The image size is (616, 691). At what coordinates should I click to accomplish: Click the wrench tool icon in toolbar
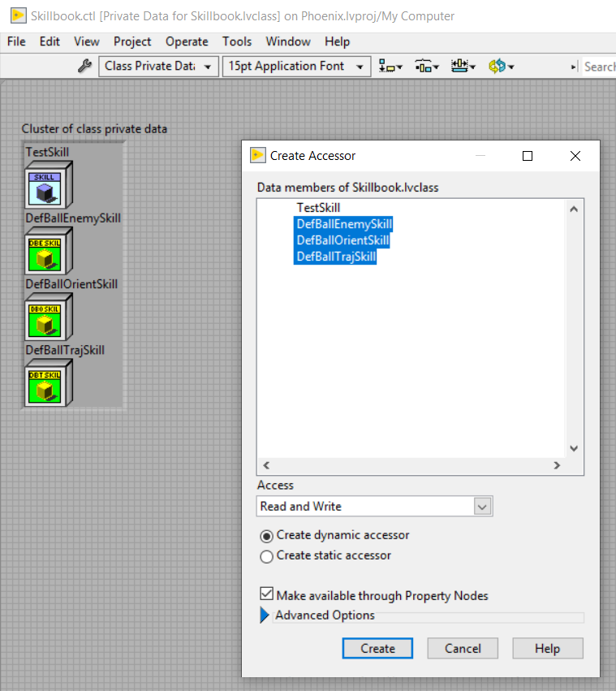[x=84, y=67]
